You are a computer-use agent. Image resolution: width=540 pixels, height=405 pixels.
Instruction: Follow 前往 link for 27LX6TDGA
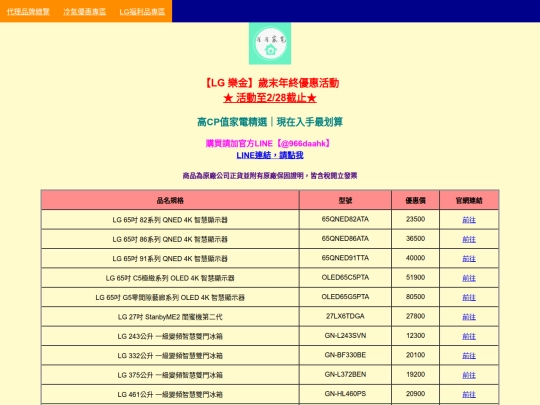pos(469,317)
